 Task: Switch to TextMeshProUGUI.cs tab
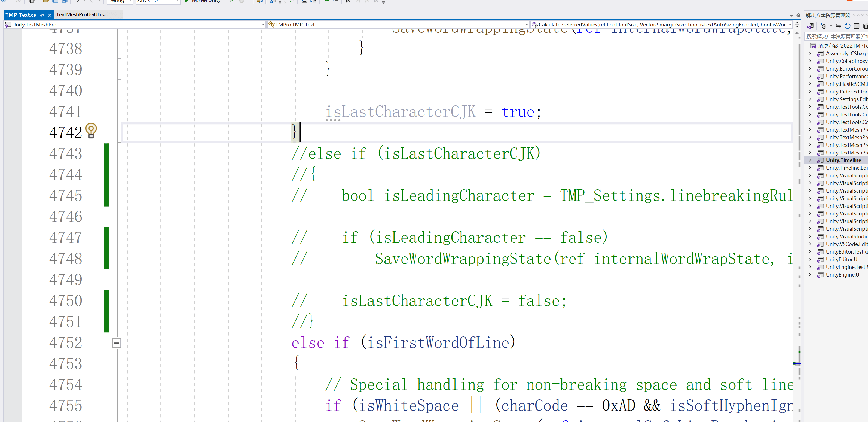(x=80, y=14)
